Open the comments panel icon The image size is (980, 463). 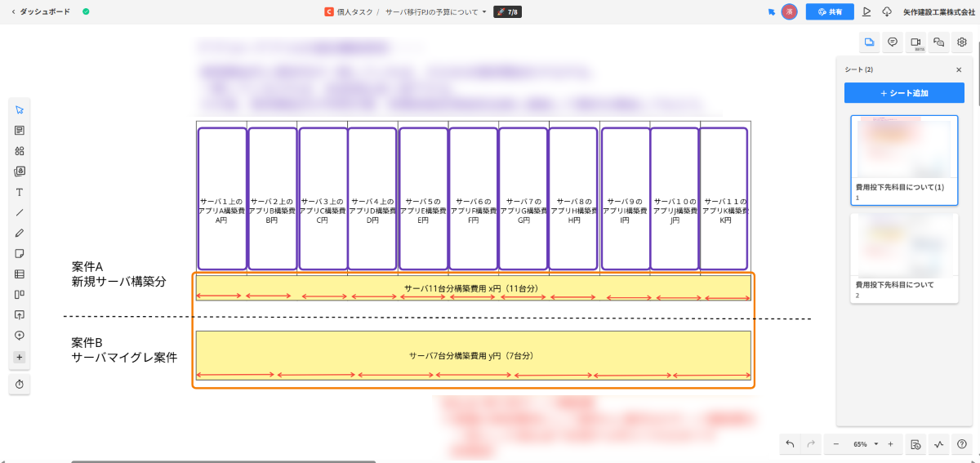893,42
